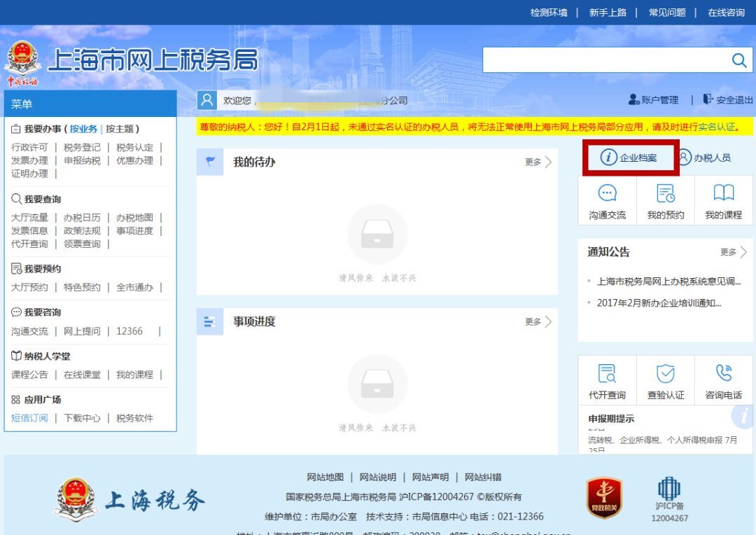Open 账户管理 account management
The width and height of the screenshot is (756, 535).
click(x=653, y=100)
